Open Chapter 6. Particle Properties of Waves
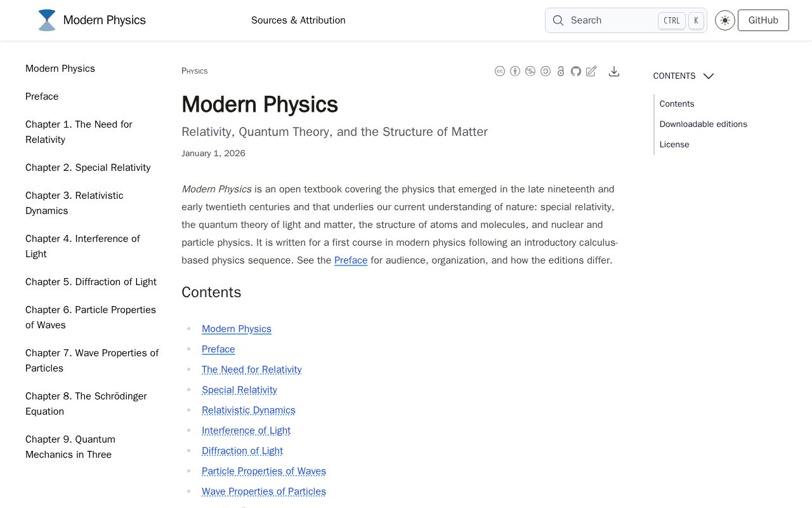812x508 pixels. point(91,317)
